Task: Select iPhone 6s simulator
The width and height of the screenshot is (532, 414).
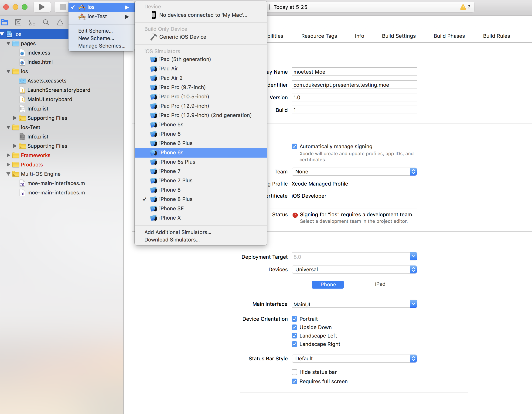Action: click(x=171, y=153)
